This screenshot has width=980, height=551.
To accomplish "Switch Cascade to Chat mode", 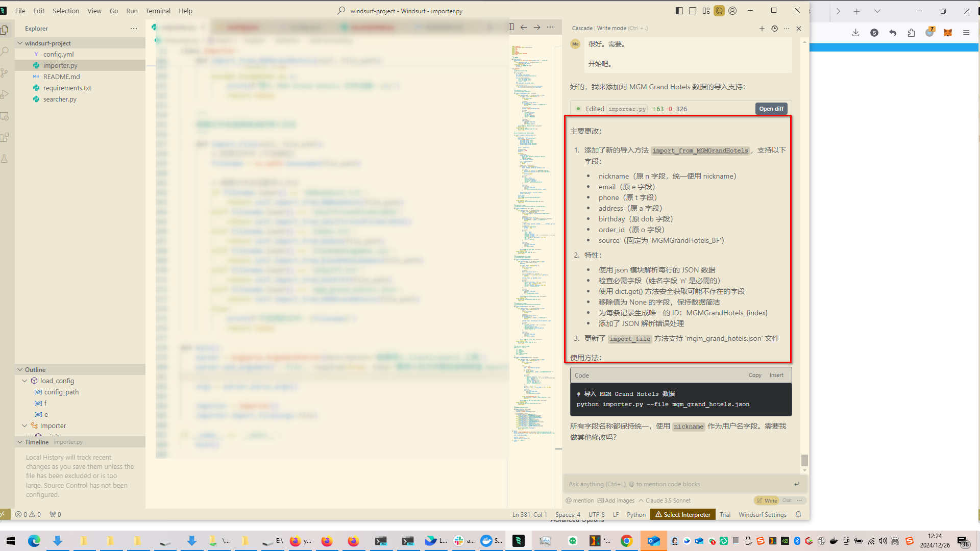I will 787,500.
